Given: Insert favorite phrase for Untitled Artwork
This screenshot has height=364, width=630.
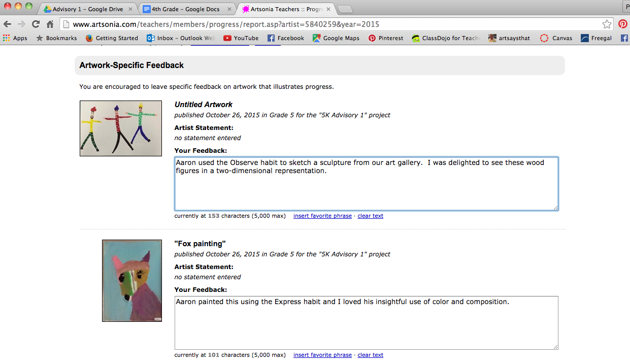Looking at the screenshot, I should pyautogui.click(x=322, y=216).
